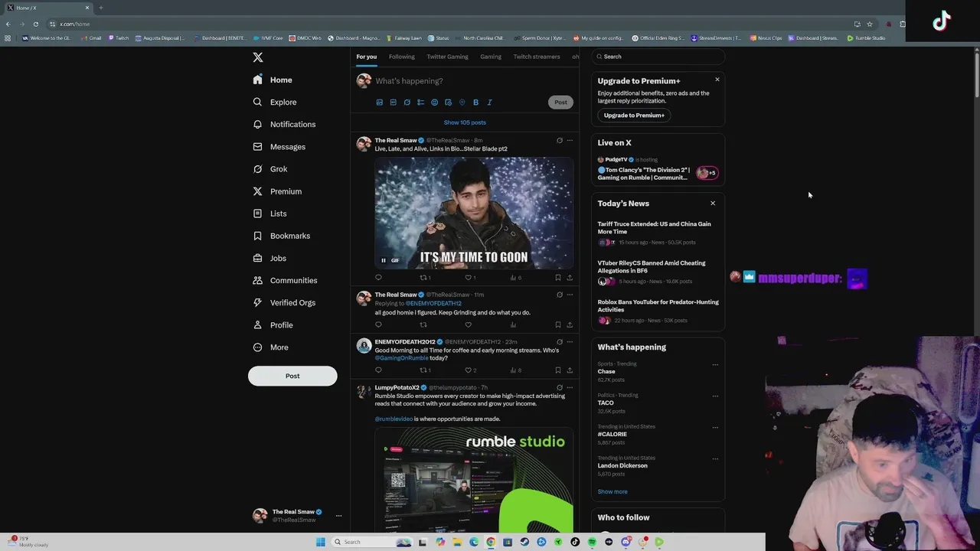The image size is (980, 551).
Task: Add a poll to the post composer
Action: [x=420, y=103]
